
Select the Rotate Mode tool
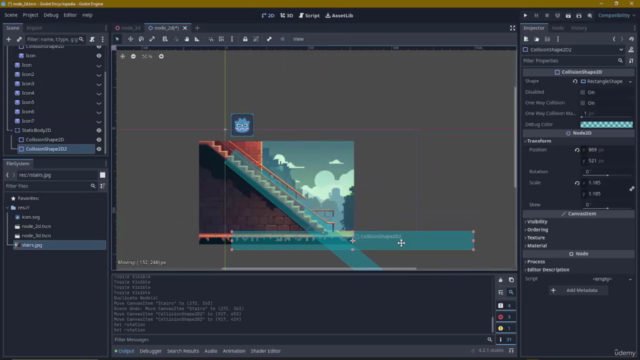point(141,39)
